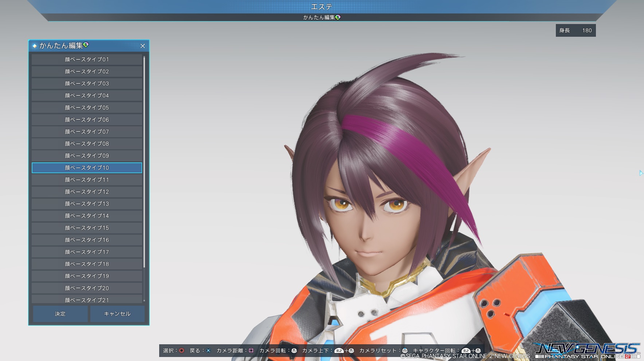Select 顔ベースタイプ01 from the list

(x=87, y=59)
